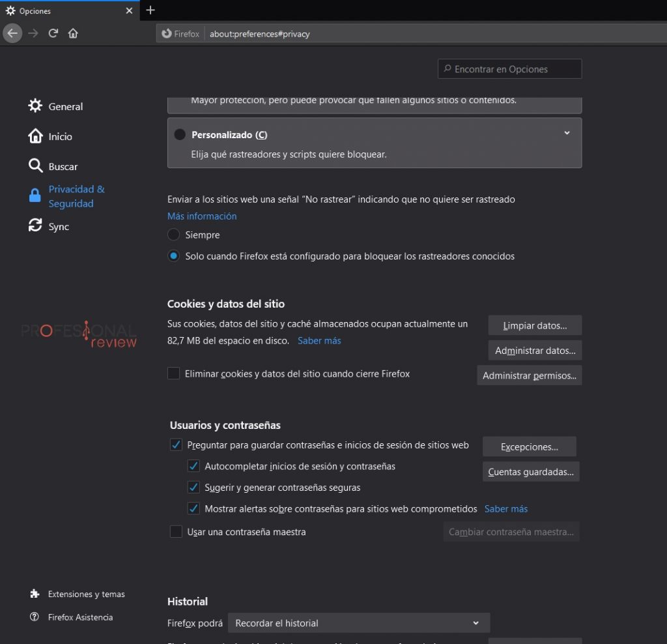667x644 pixels.
Task: Open the Recordar el historial dropdown
Action: coord(359,622)
